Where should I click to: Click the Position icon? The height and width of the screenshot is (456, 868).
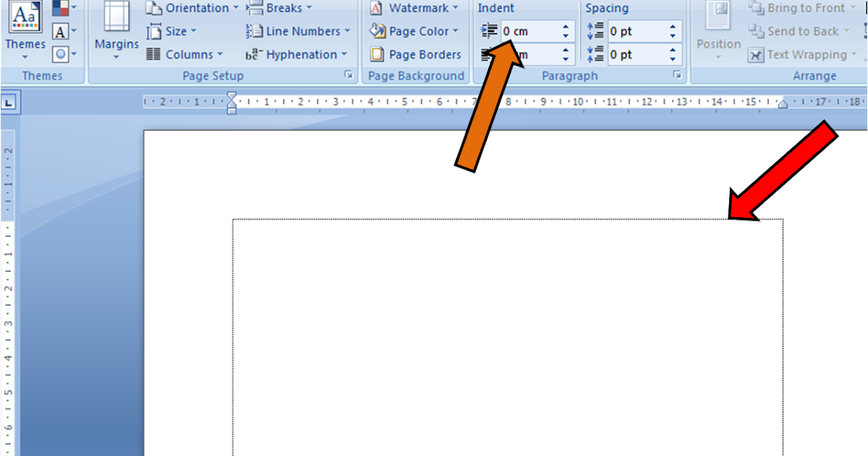click(718, 17)
